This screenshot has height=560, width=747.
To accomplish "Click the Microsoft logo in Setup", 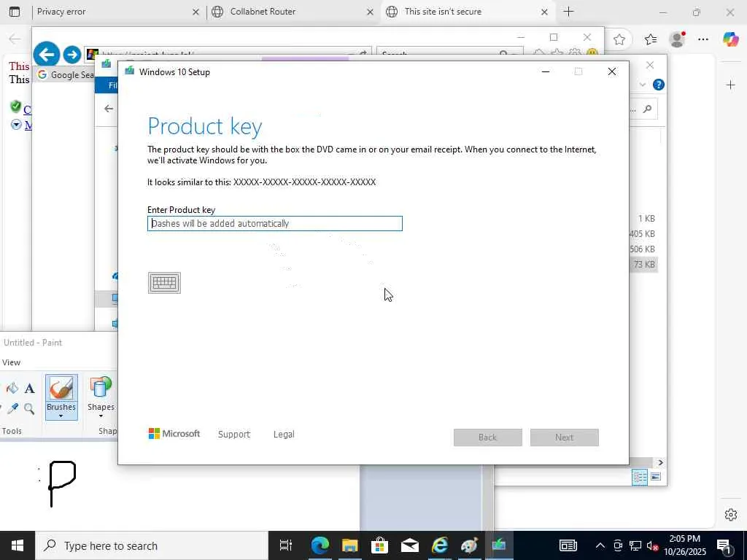I will [174, 433].
